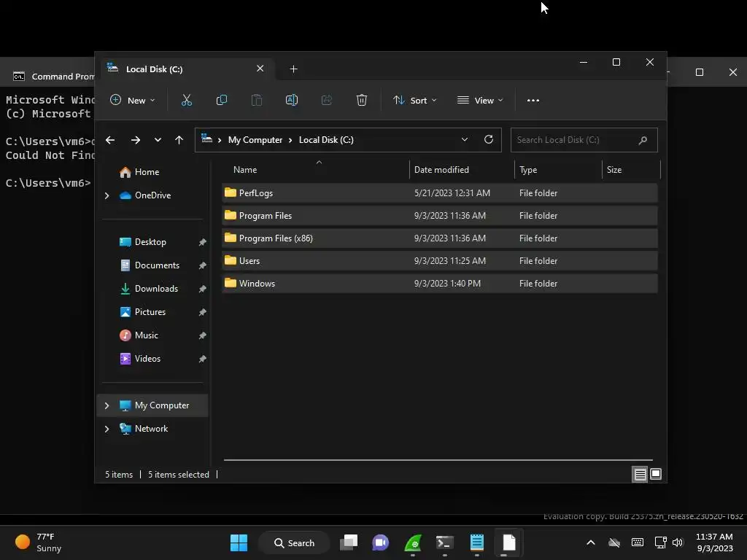The width and height of the screenshot is (747, 560).
Task: Go back using the left arrow
Action: (x=110, y=140)
